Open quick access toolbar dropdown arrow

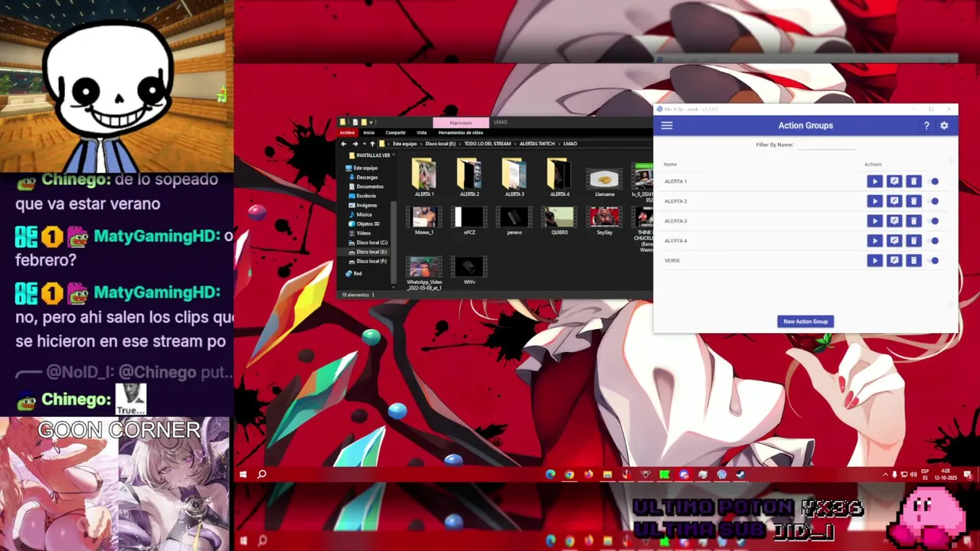(371, 122)
